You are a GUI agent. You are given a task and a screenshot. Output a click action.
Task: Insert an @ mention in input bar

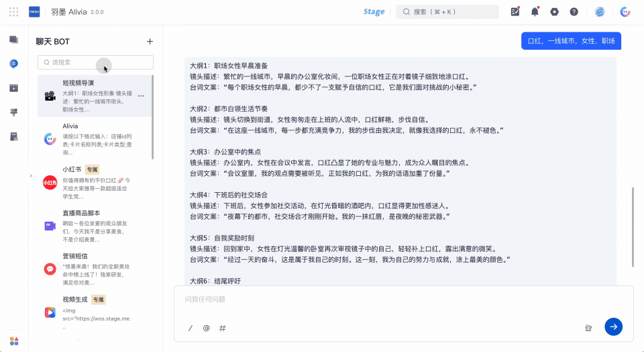click(206, 328)
